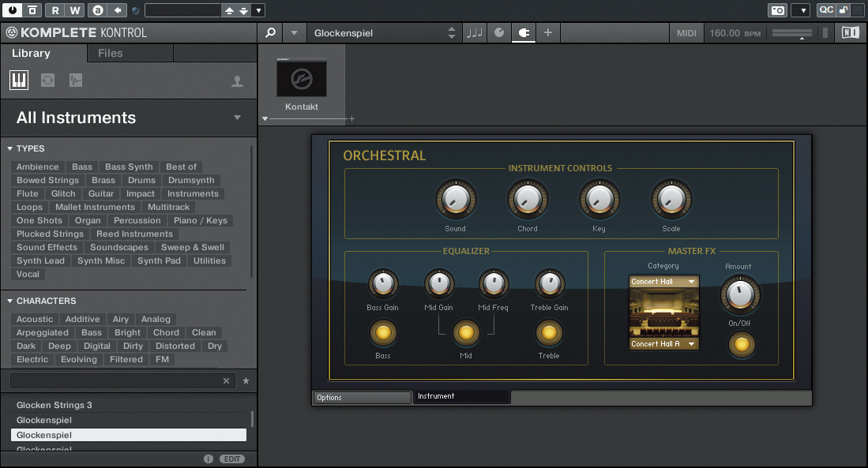Open Concert Hall category dropdown
The height and width of the screenshot is (468, 868).
coord(664,282)
